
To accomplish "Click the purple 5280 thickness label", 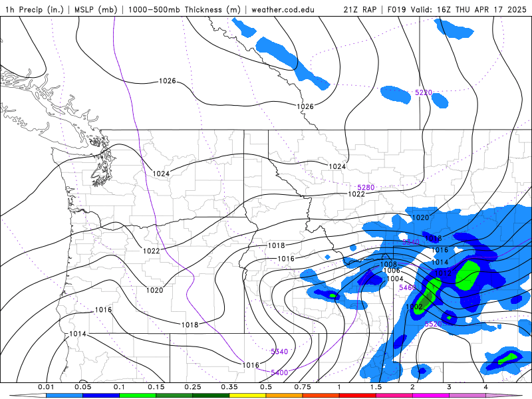I will pos(366,188).
